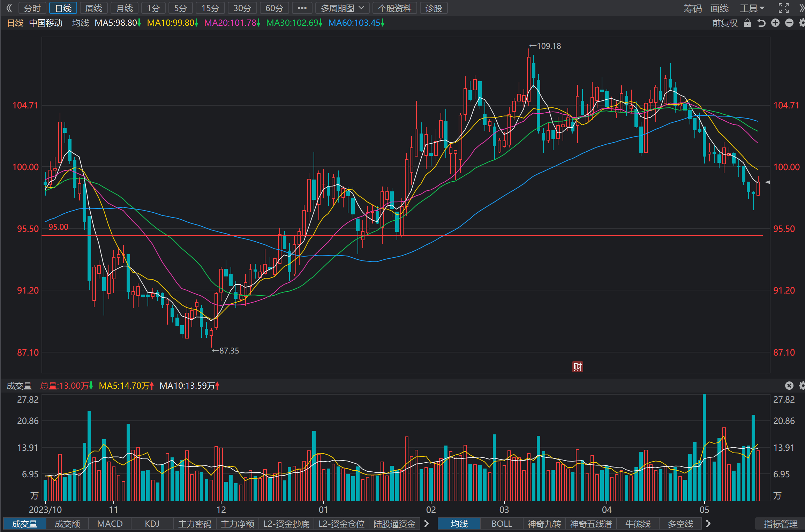
Task: Select L2-资金抄底 indicator tab
Action: tap(286, 524)
